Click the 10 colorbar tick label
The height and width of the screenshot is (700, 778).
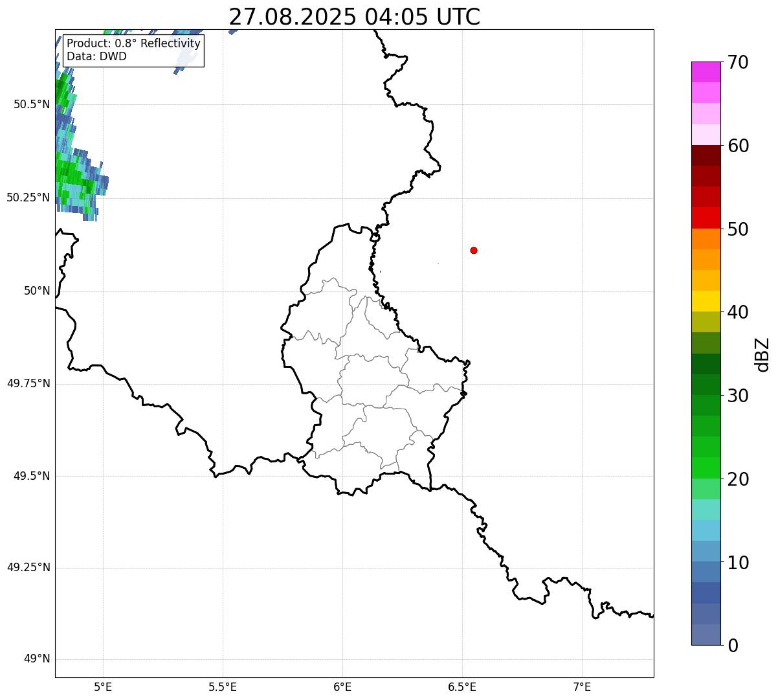pyautogui.click(x=739, y=562)
